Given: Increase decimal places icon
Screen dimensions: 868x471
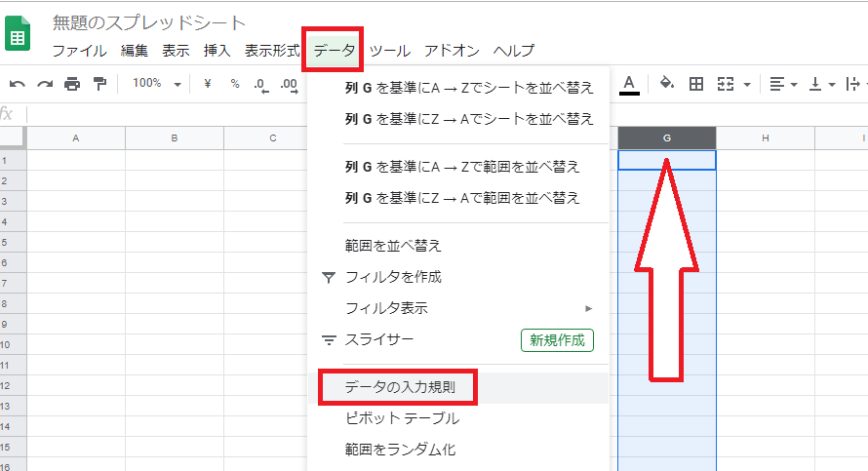Looking at the screenshot, I should tap(289, 85).
